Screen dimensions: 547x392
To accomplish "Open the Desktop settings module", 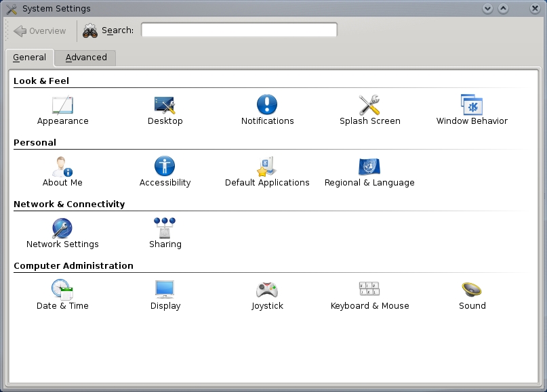I will point(165,106).
